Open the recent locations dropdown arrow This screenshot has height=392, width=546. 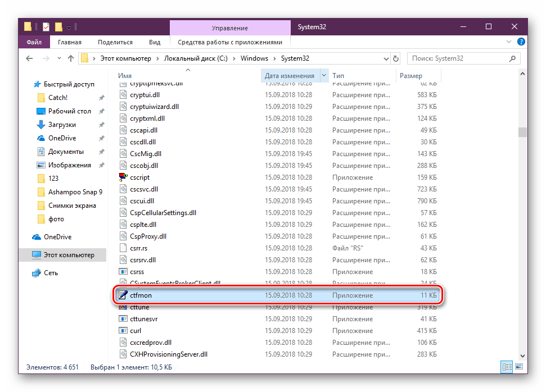pos(57,58)
